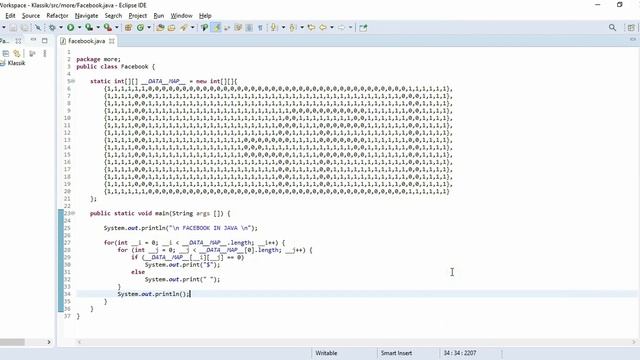Image resolution: width=640 pixels, height=360 pixels.
Task: Click Package Explorer filter/focus icon
Action: pos(32,53)
